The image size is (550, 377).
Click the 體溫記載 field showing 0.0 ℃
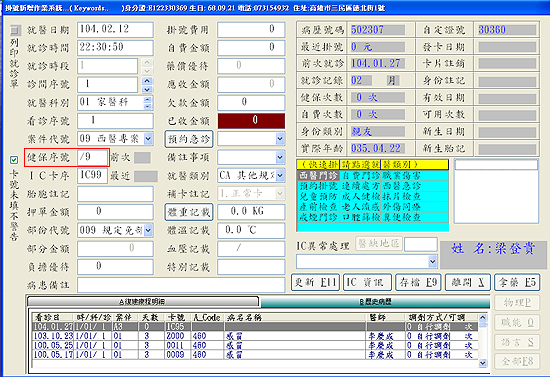(251, 230)
